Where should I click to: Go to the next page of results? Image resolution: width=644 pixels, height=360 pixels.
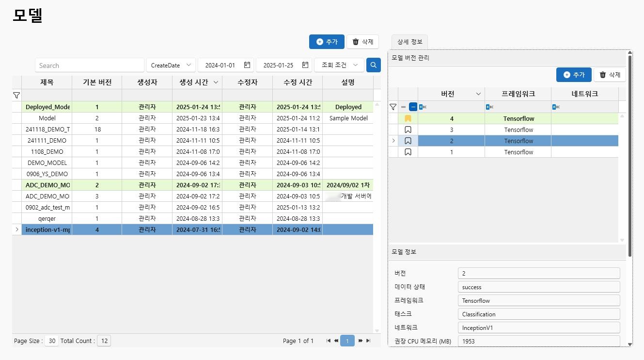[x=361, y=341]
